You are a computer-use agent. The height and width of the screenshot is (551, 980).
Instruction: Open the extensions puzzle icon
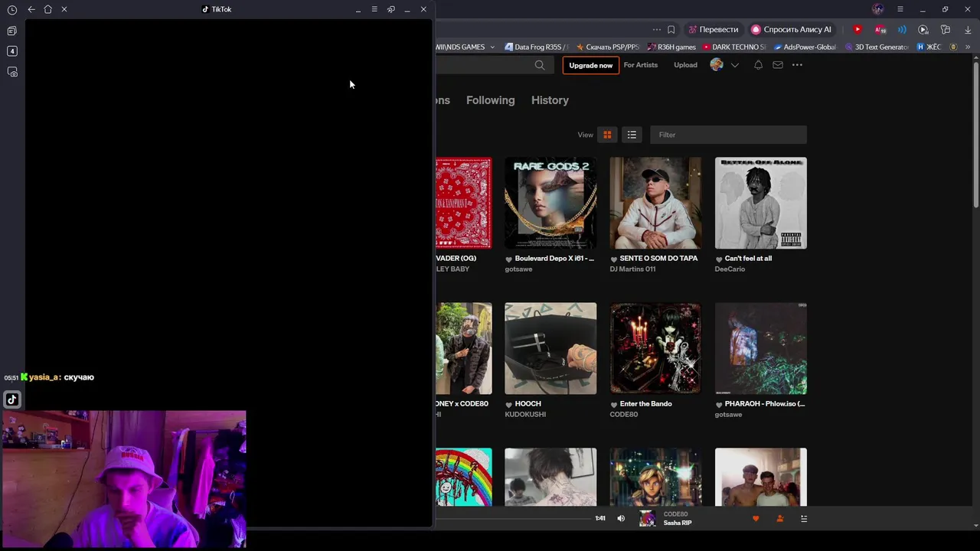pyautogui.click(x=946, y=30)
